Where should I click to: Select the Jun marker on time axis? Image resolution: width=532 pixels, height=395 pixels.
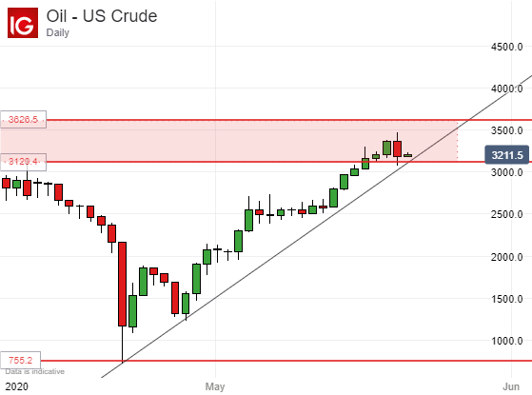511,386
